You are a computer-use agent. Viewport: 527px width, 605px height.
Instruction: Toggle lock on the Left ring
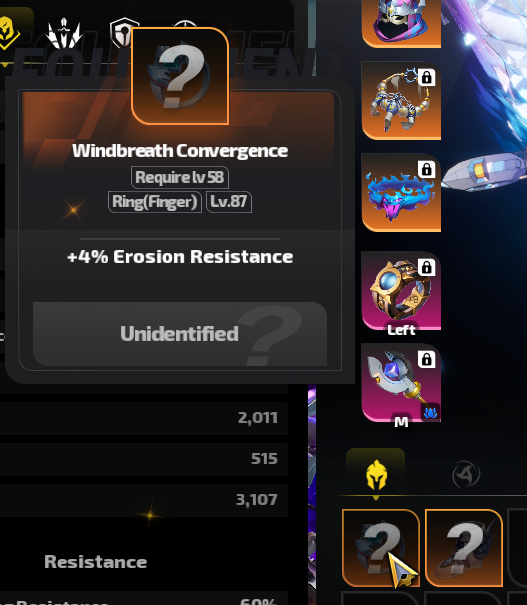(x=426, y=267)
